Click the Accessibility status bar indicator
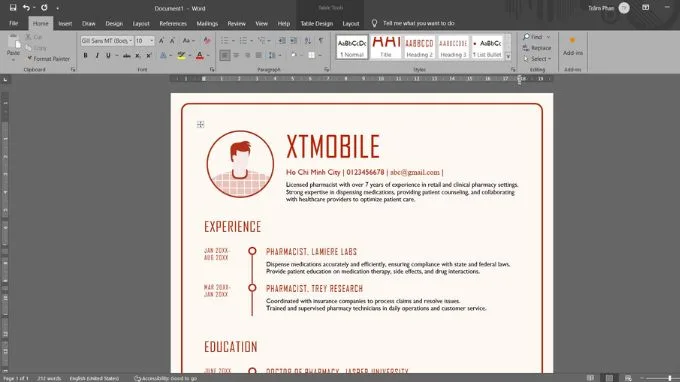Viewport: 680px width, 382px height. pos(166,378)
